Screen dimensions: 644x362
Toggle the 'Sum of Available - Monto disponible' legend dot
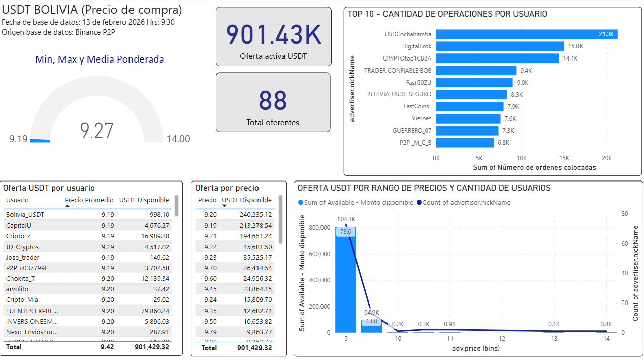(x=302, y=202)
